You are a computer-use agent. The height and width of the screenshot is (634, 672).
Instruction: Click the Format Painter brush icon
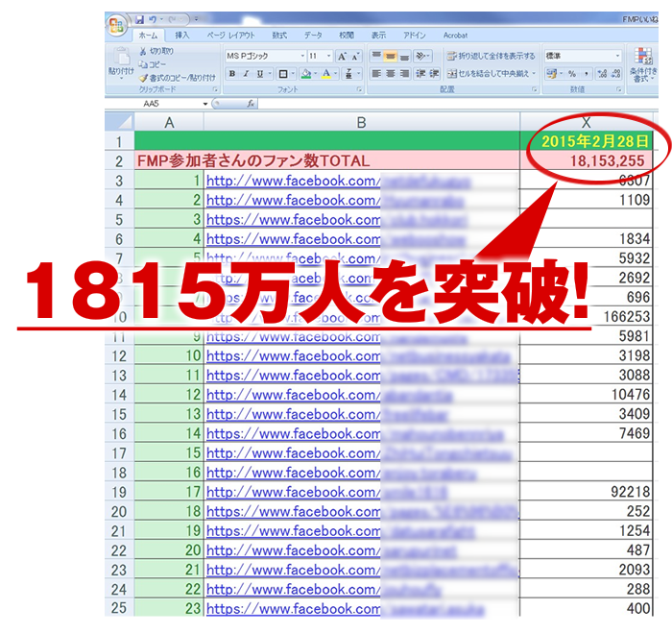tap(143, 78)
